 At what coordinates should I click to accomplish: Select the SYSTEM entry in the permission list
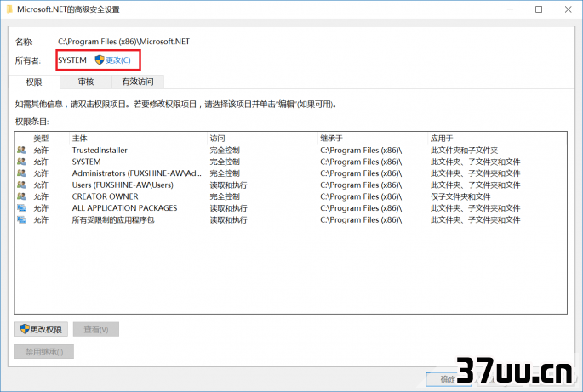291,162
